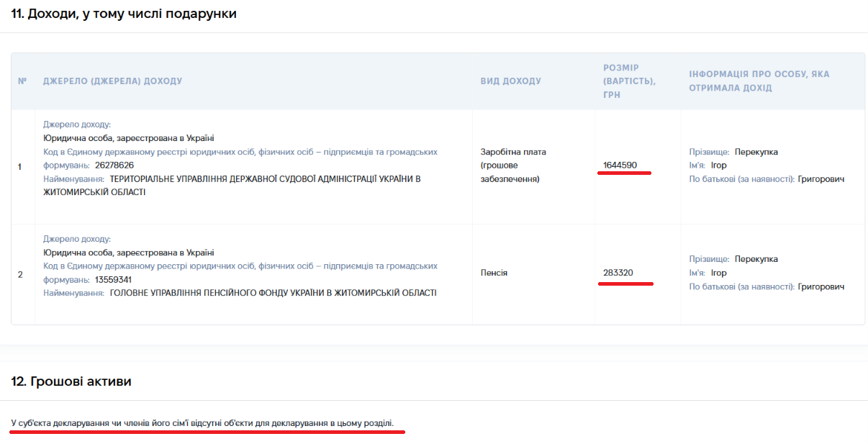Click the "Пенсія" income type cell
868x444 pixels.
[x=494, y=273]
